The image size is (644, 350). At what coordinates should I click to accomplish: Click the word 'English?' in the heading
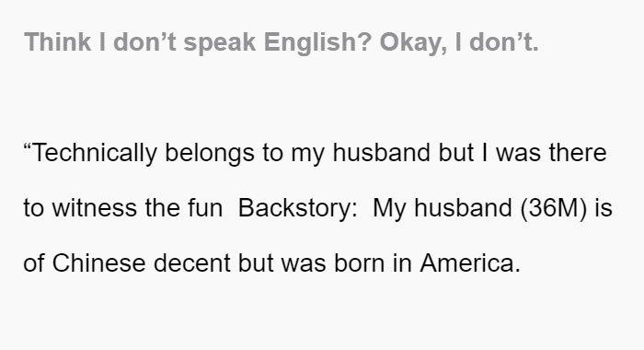(318, 42)
